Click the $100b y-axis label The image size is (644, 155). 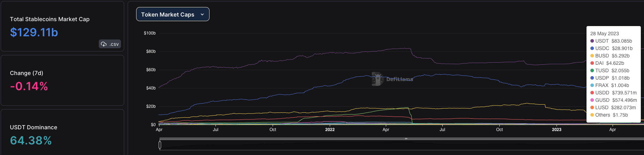tap(150, 33)
